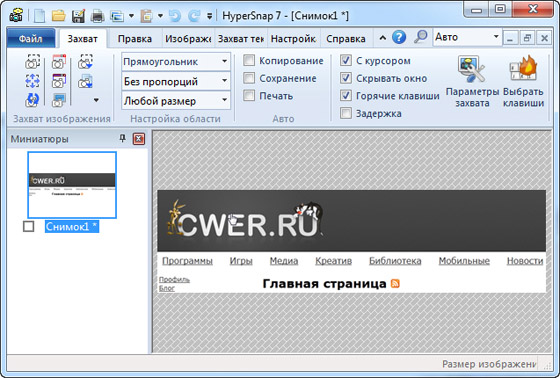Click scrolling region capture icon with down arrow
Screen dimensions: 560x378
pyautogui.click(x=86, y=62)
